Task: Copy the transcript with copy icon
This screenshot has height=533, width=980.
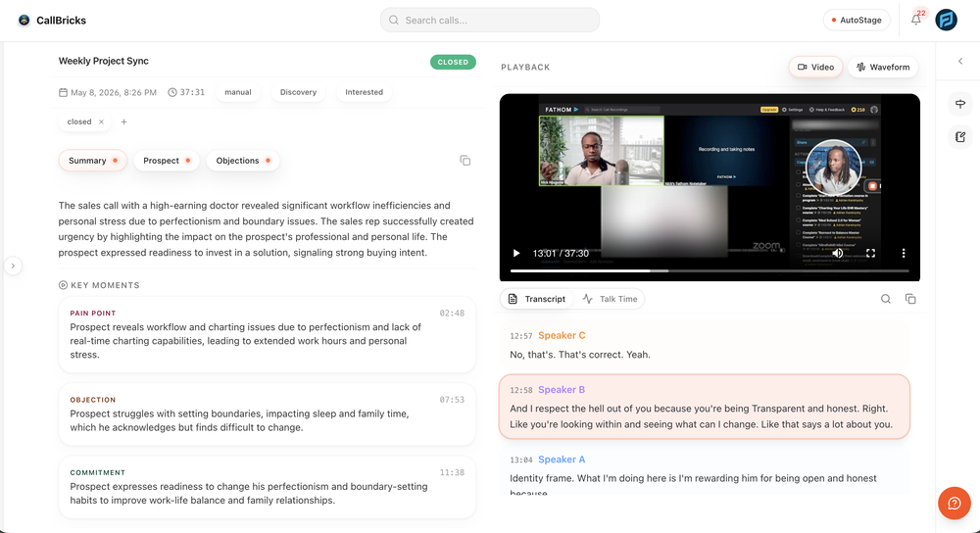Action: tap(910, 299)
